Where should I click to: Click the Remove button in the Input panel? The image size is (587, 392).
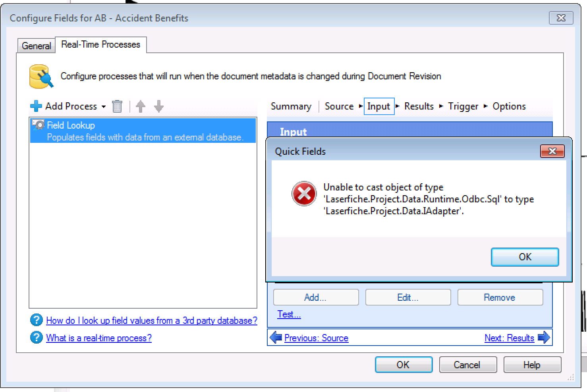pos(500,297)
